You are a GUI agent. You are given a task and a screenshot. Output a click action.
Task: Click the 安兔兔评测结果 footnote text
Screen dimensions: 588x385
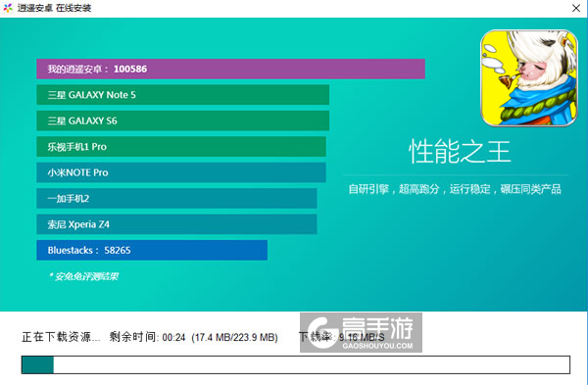tap(83, 276)
